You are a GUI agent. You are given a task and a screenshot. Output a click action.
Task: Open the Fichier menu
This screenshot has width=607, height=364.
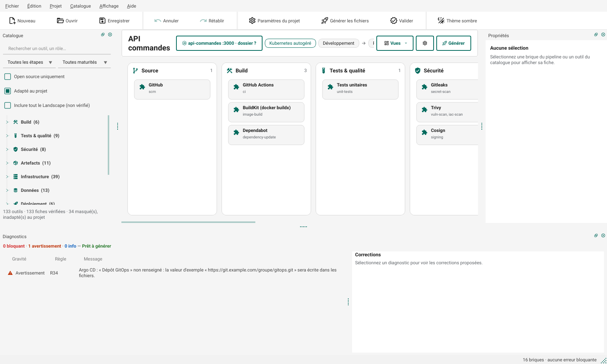point(12,6)
